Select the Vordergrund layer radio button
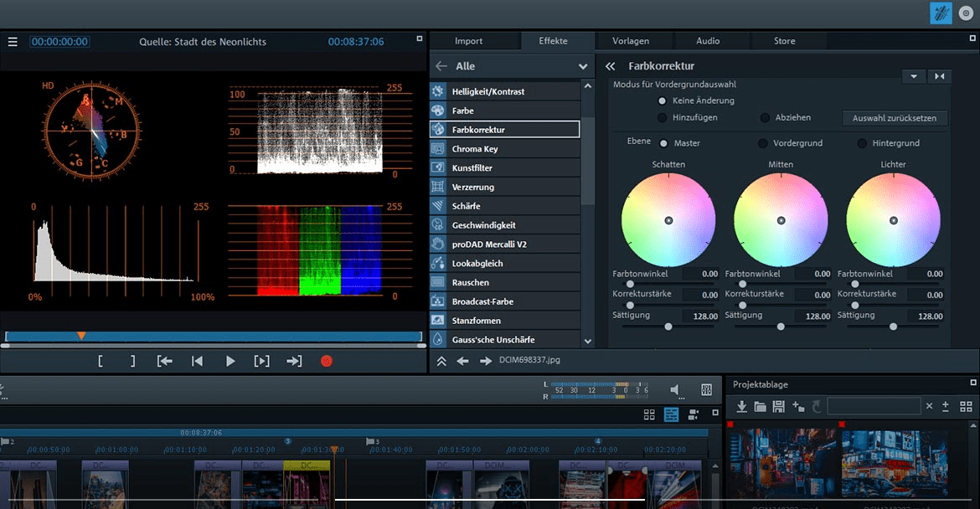 click(x=762, y=144)
